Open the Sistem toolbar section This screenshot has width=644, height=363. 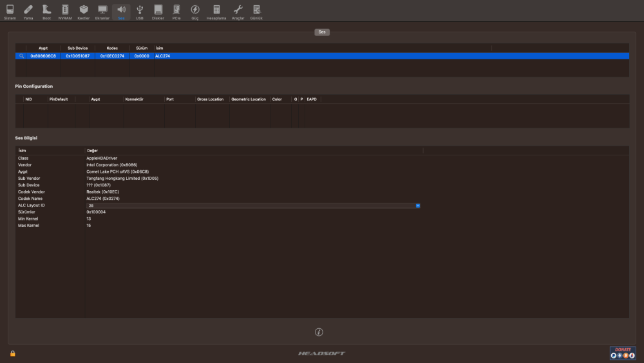10,12
